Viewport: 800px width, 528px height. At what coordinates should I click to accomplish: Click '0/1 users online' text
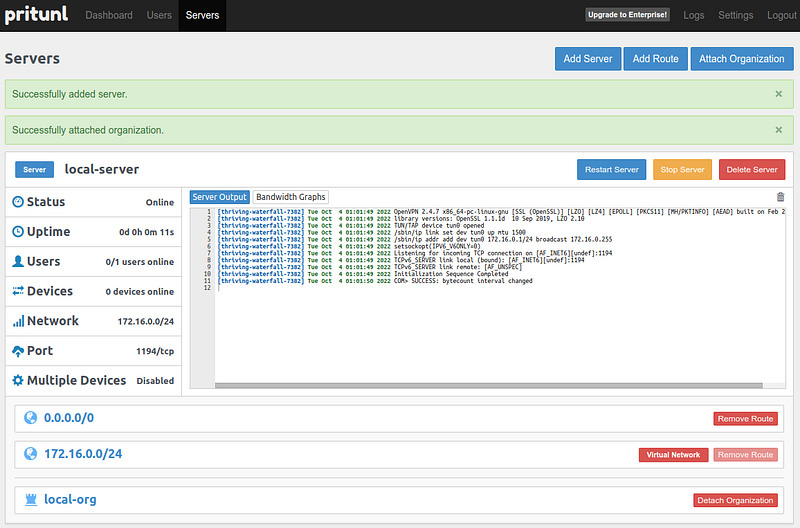pos(140,262)
